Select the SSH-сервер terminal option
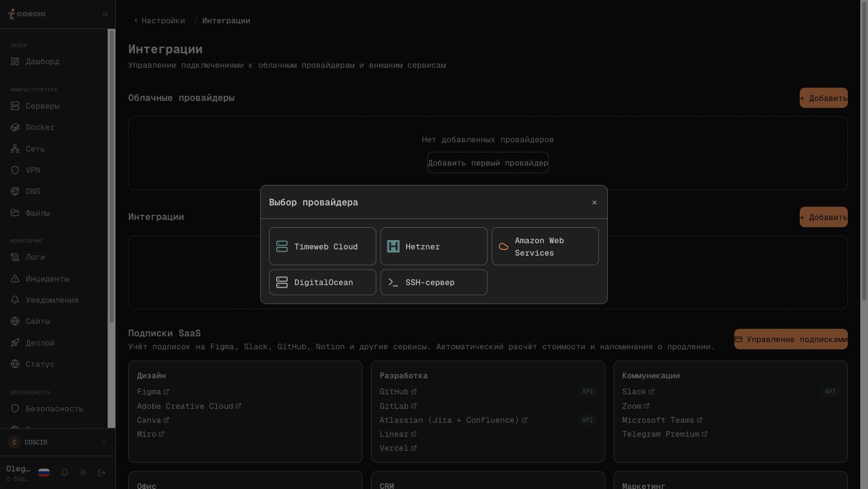Viewport: 868px width, 489px height. [434, 282]
